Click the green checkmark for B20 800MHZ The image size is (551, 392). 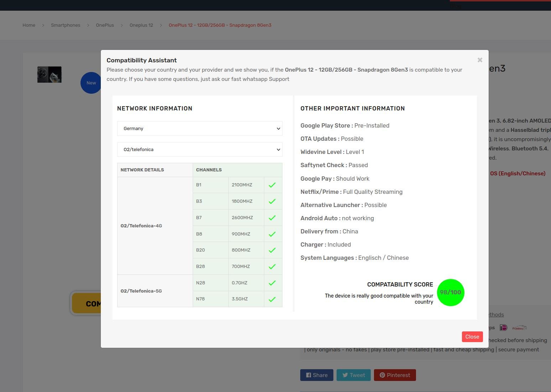tap(272, 250)
